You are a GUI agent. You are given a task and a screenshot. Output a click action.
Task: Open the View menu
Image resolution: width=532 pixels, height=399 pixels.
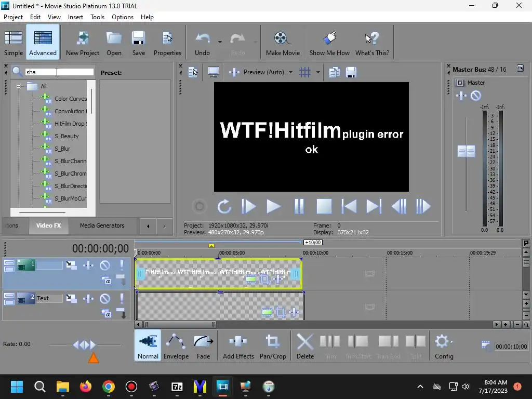tap(54, 17)
